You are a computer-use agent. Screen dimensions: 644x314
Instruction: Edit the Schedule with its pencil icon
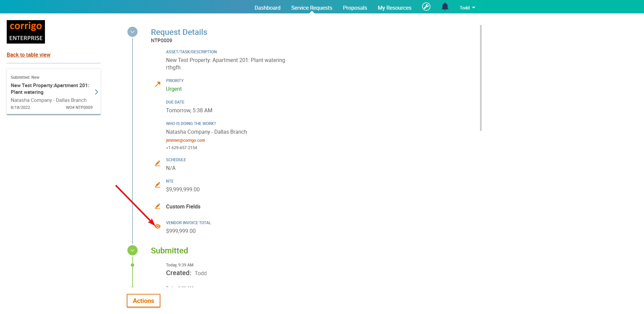(158, 163)
